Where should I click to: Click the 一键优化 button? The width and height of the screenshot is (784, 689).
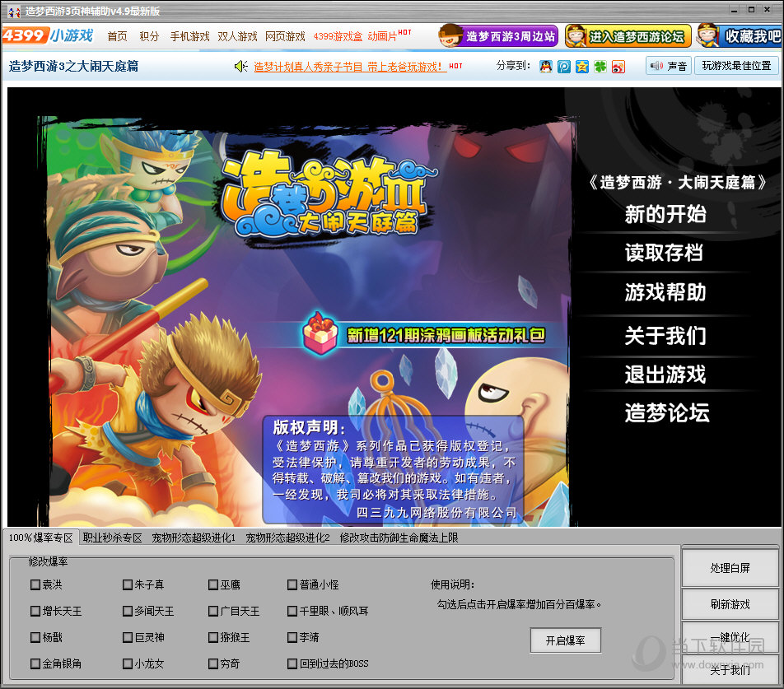pos(730,637)
